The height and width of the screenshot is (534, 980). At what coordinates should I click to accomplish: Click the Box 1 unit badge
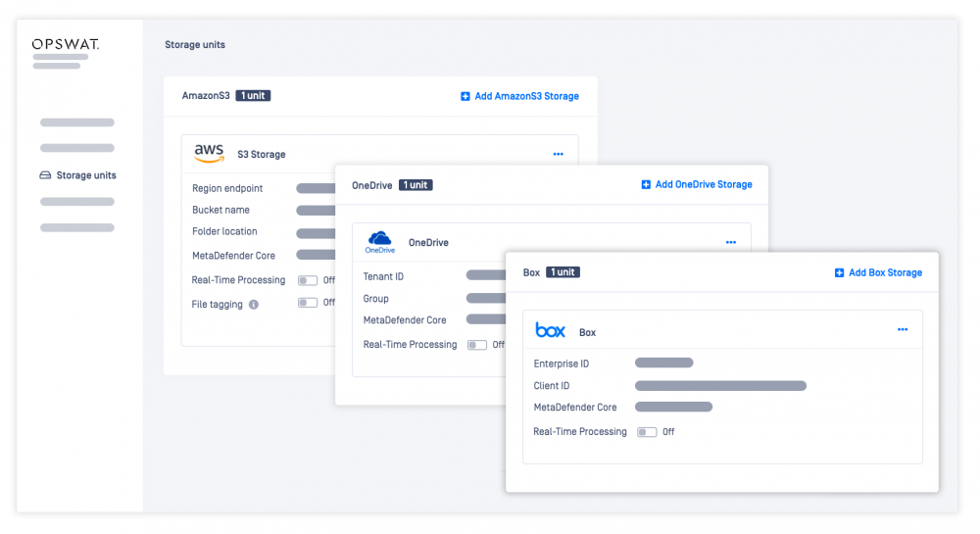coord(563,272)
